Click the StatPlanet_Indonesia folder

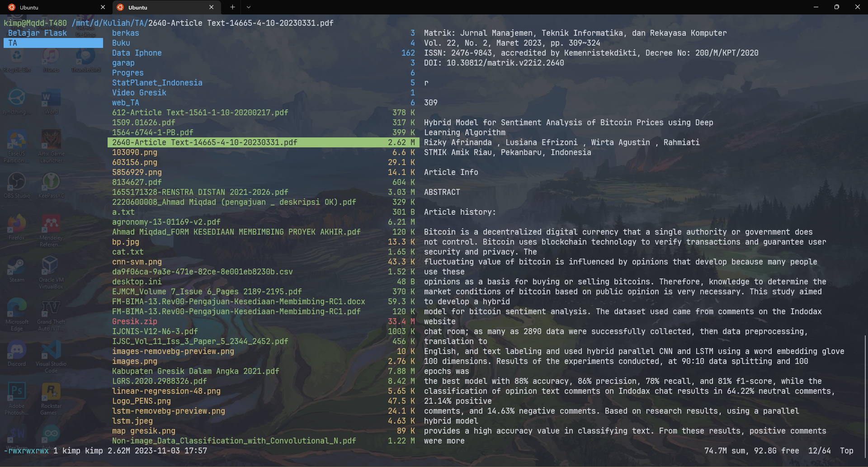[x=157, y=83]
